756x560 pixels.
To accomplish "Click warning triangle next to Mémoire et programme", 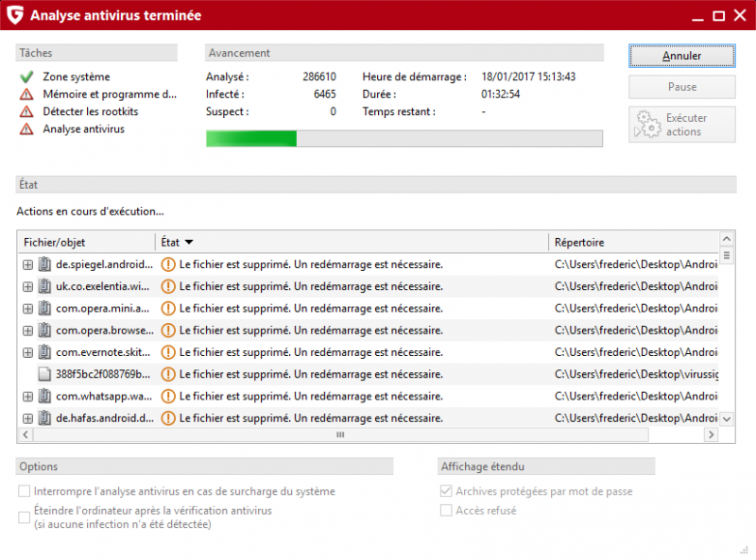I will (x=26, y=94).
